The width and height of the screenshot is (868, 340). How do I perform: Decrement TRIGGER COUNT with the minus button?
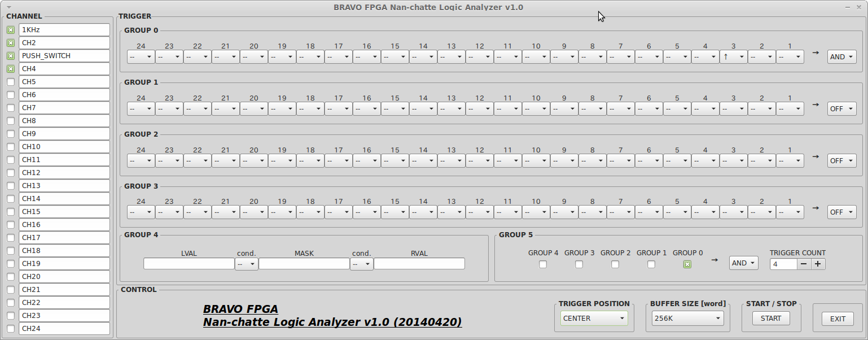click(804, 263)
